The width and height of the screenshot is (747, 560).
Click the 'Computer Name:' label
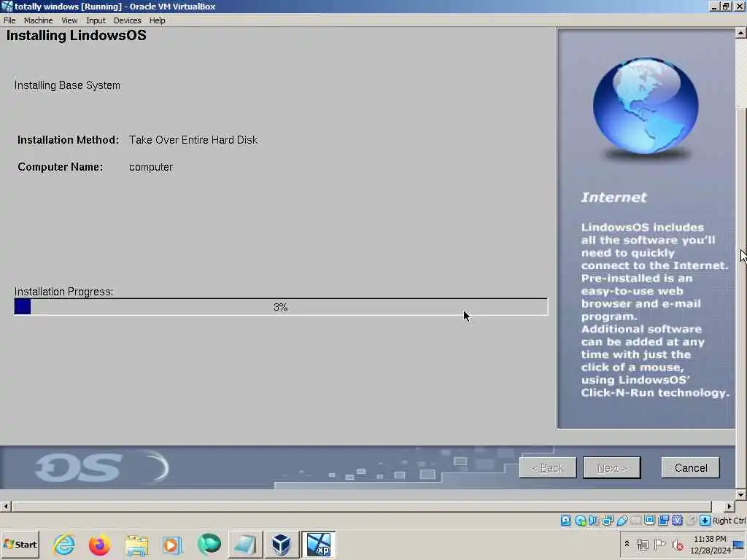(60, 167)
